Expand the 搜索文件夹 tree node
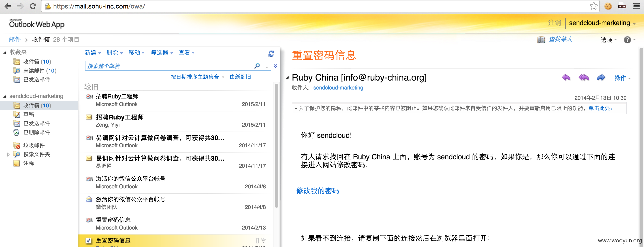The height and width of the screenshot is (247, 644). [x=8, y=155]
